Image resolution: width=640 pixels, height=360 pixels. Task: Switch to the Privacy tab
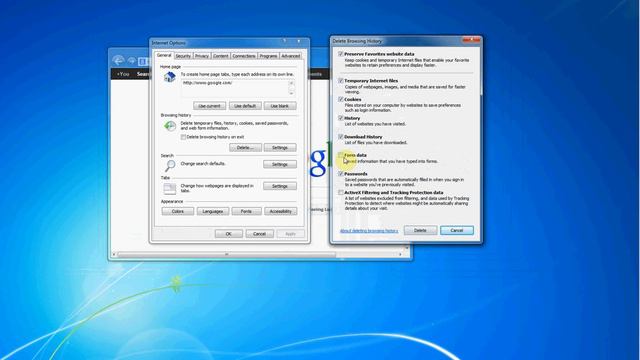202,56
